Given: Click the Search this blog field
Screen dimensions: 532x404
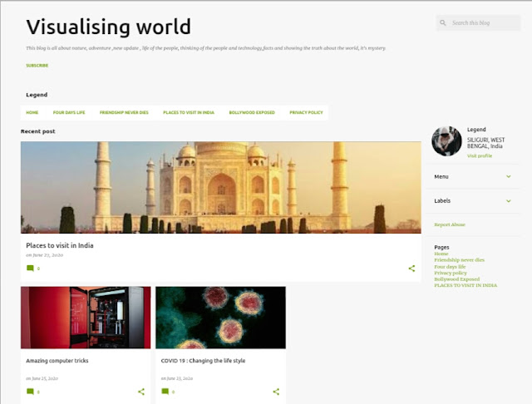Looking at the screenshot, I should pyautogui.click(x=478, y=22).
